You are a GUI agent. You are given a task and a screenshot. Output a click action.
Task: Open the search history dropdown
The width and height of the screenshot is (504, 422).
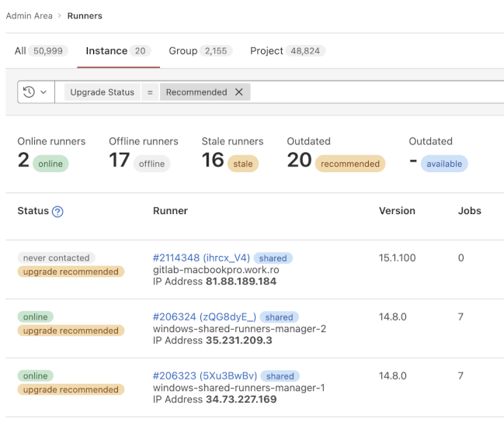pyautogui.click(x=35, y=92)
